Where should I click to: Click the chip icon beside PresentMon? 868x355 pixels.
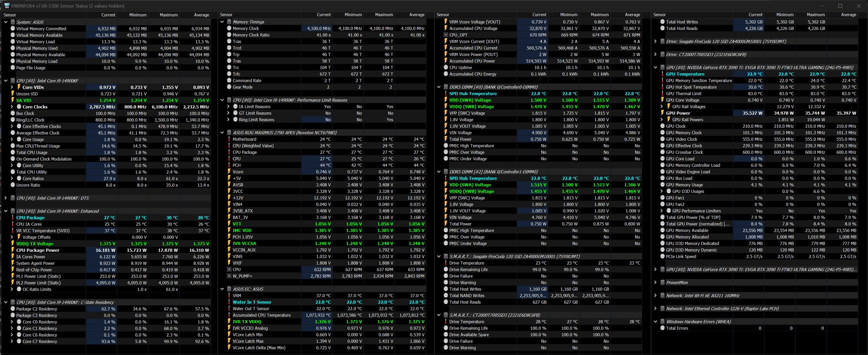pyautogui.click(x=663, y=283)
